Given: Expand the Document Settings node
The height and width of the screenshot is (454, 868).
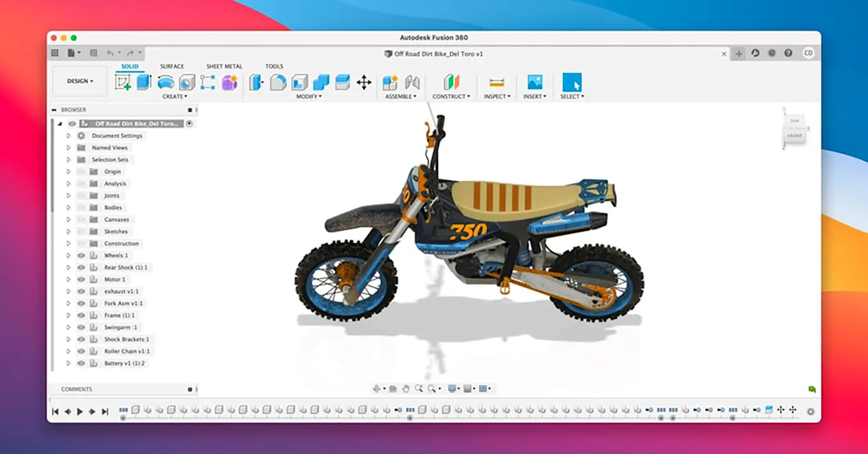Looking at the screenshot, I should coord(68,136).
